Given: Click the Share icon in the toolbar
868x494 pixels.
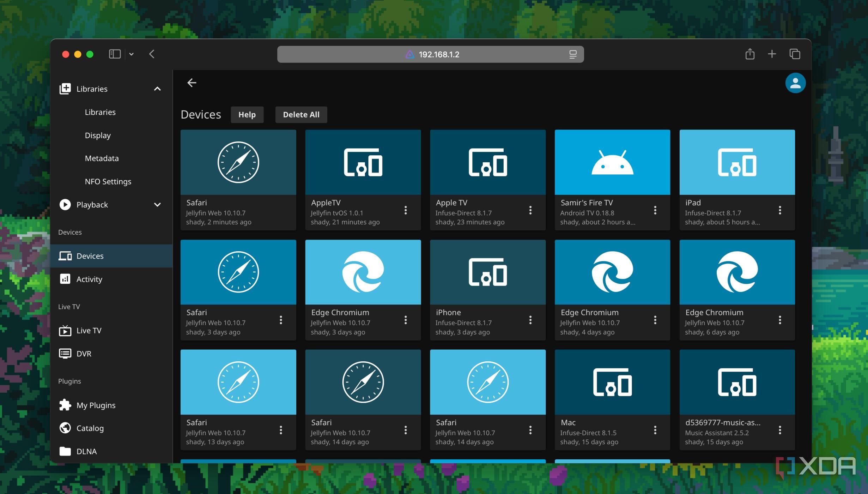Looking at the screenshot, I should [750, 54].
